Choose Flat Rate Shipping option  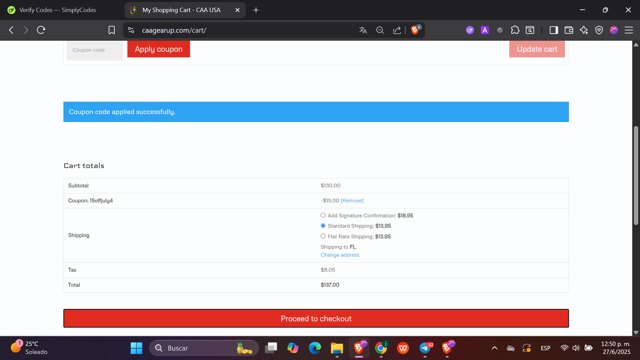pyautogui.click(x=323, y=236)
